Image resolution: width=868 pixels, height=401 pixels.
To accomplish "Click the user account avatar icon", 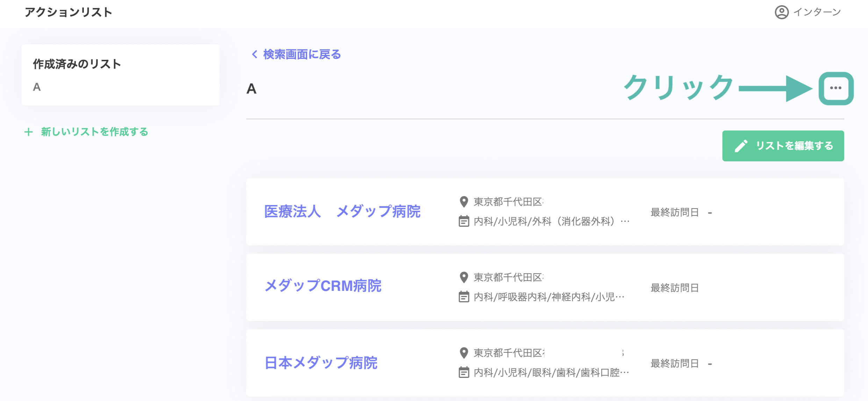I will coord(782,12).
